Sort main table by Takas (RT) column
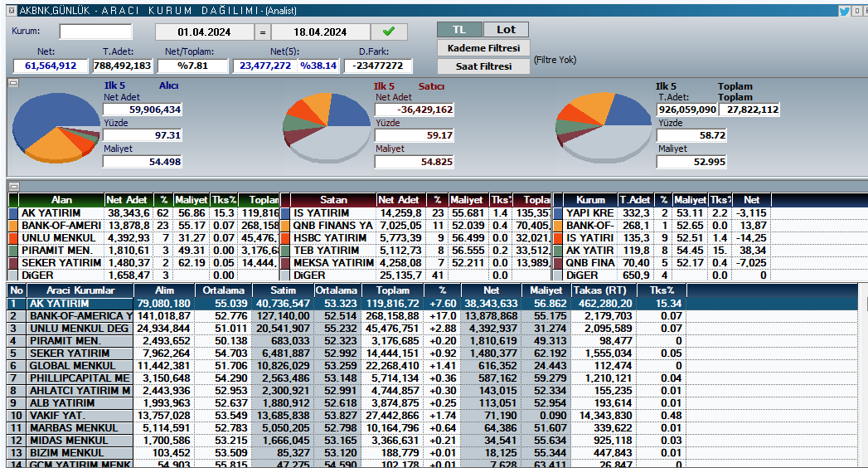868x468 pixels. pos(602,290)
